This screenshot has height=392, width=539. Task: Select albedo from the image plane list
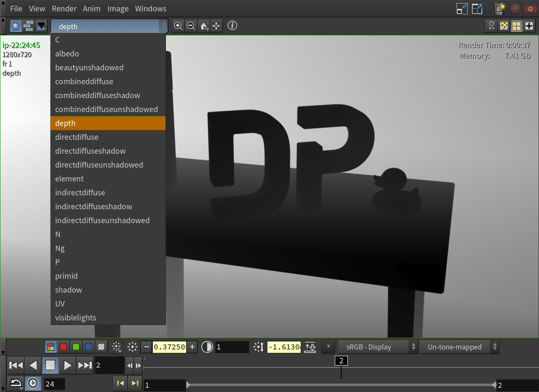coord(67,53)
